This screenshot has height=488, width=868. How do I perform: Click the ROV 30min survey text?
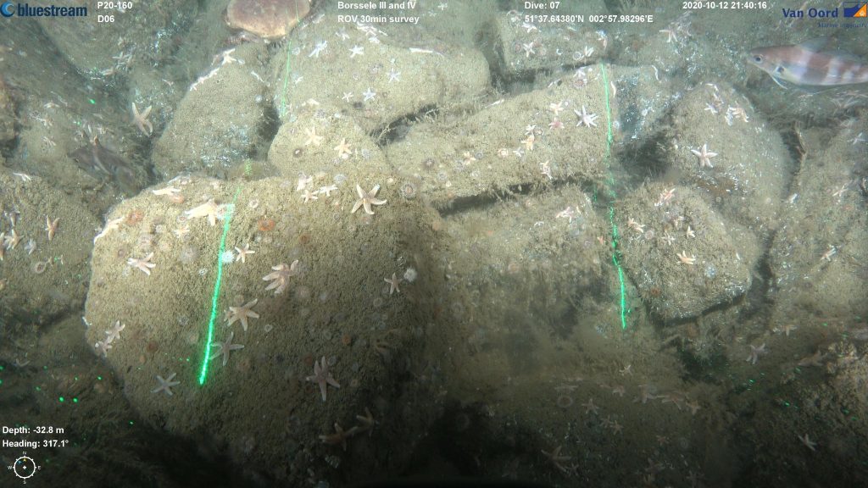click(378, 19)
